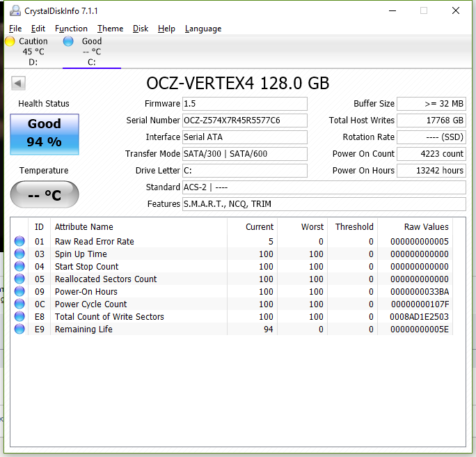Click the Temperature label
Image resolution: width=476 pixels, height=457 pixels.
[44, 171]
